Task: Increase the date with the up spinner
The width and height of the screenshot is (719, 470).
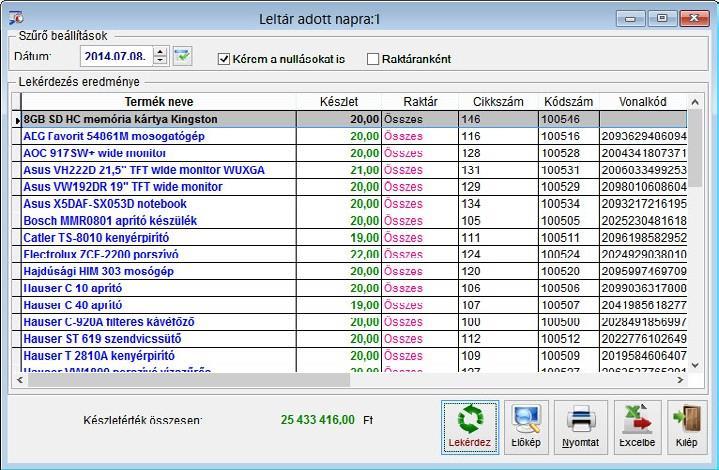Action: (x=160, y=52)
